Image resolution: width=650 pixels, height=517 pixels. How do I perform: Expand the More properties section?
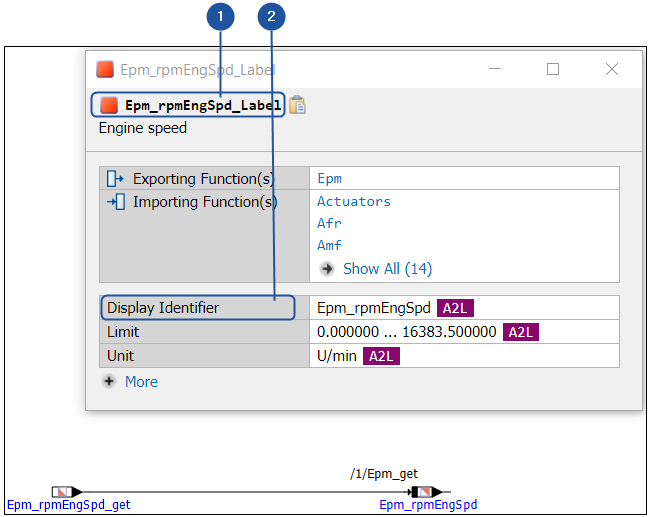click(x=141, y=381)
